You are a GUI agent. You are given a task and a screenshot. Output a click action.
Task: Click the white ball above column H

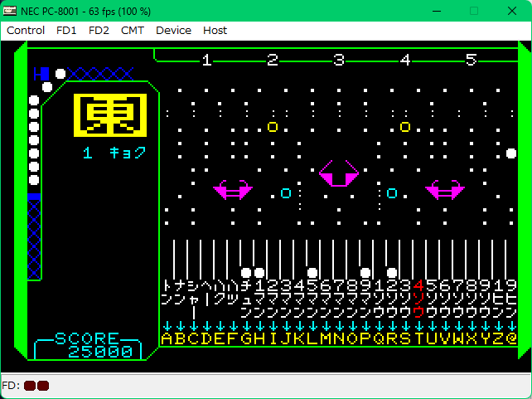click(259, 273)
